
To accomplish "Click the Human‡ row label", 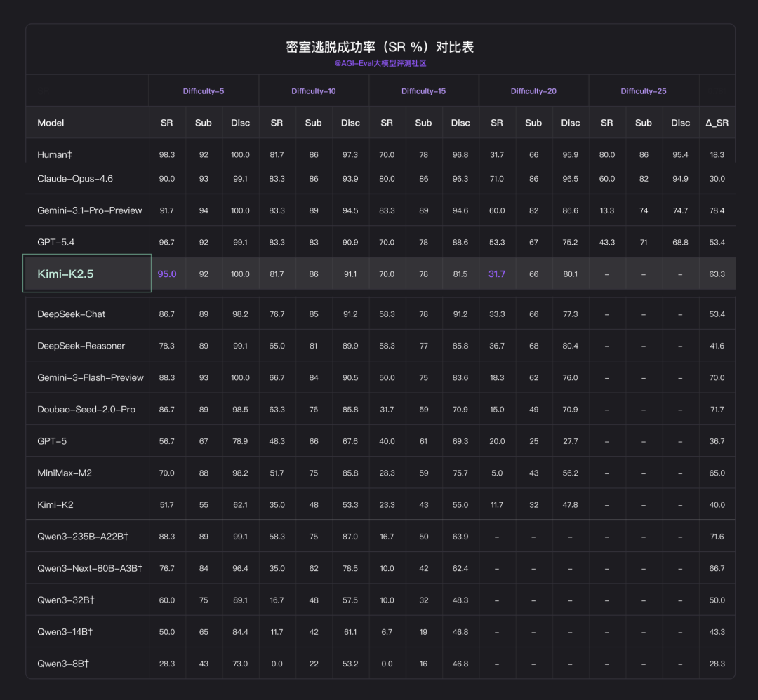I will click(x=55, y=154).
